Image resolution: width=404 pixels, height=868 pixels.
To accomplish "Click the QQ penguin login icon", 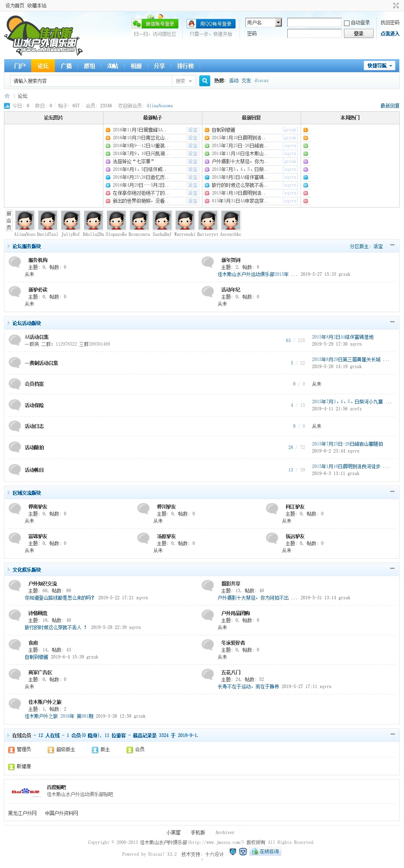I will (191, 24).
